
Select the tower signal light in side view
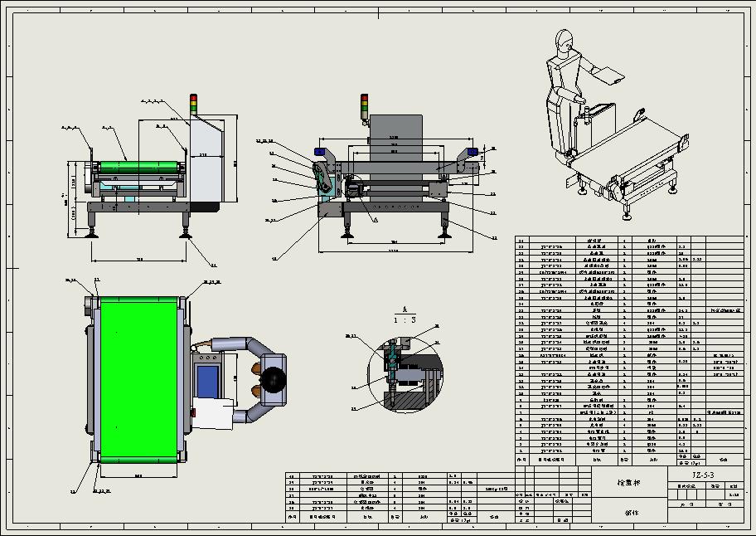193,105
